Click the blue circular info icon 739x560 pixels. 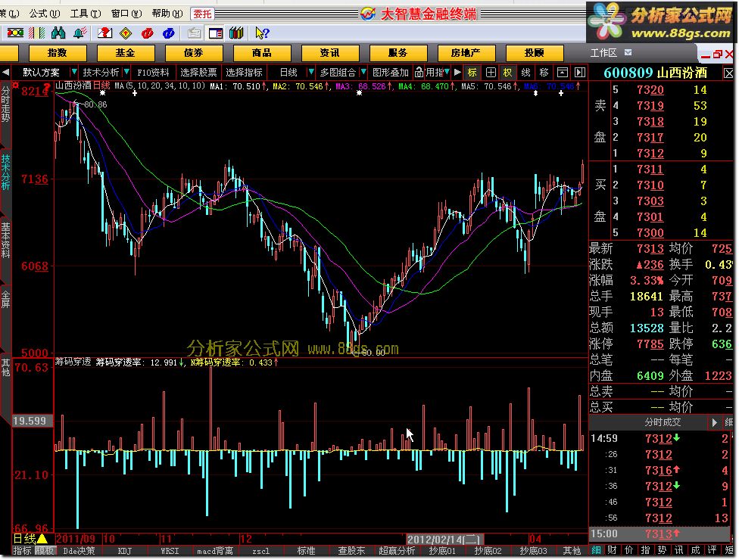168,33
